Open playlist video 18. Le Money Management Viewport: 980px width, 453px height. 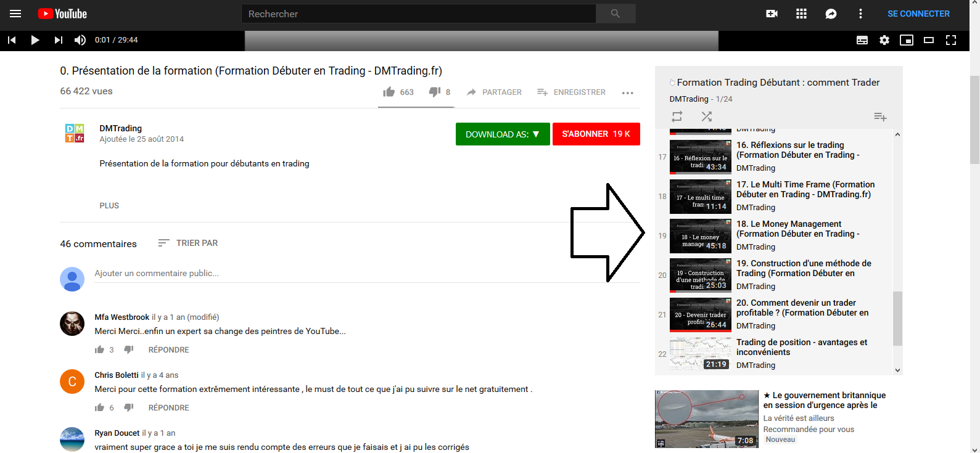tap(798, 229)
